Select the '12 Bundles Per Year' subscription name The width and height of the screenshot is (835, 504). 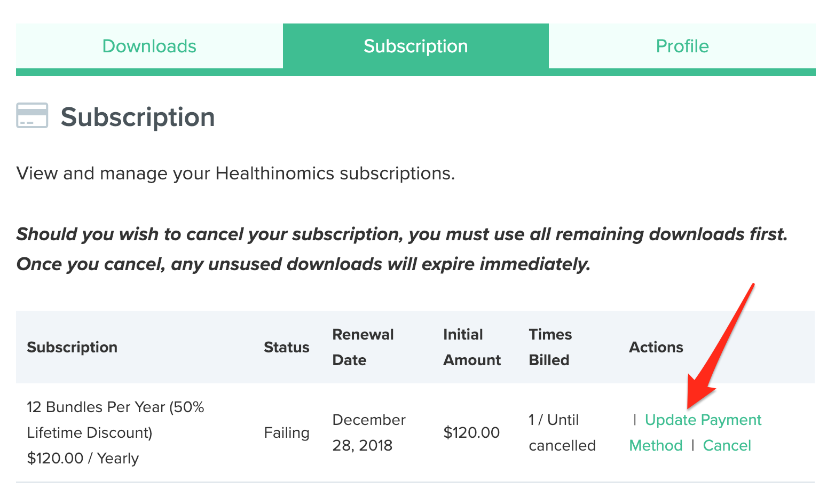point(115,420)
